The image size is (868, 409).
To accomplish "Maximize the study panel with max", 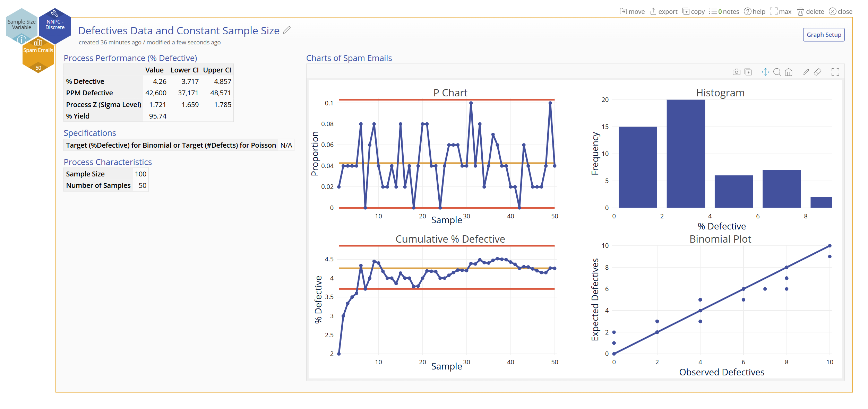I will pyautogui.click(x=781, y=11).
